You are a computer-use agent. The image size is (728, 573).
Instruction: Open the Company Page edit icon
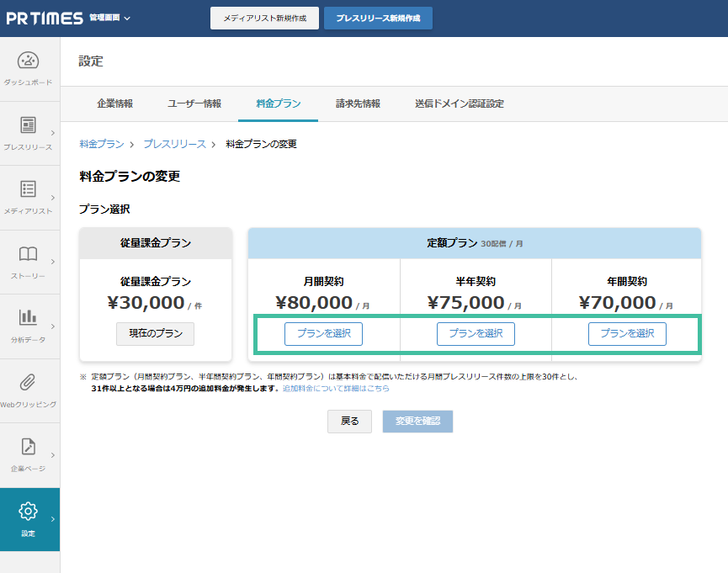click(x=28, y=447)
